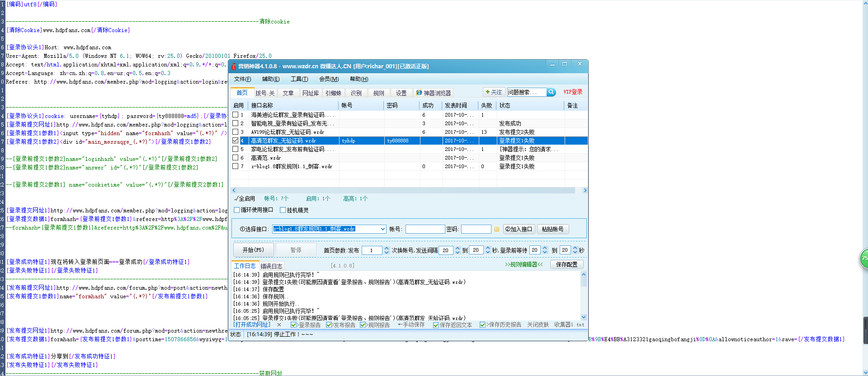
Task: Open the >>规则编辑器<< link
Action: (x=524, y=264)
